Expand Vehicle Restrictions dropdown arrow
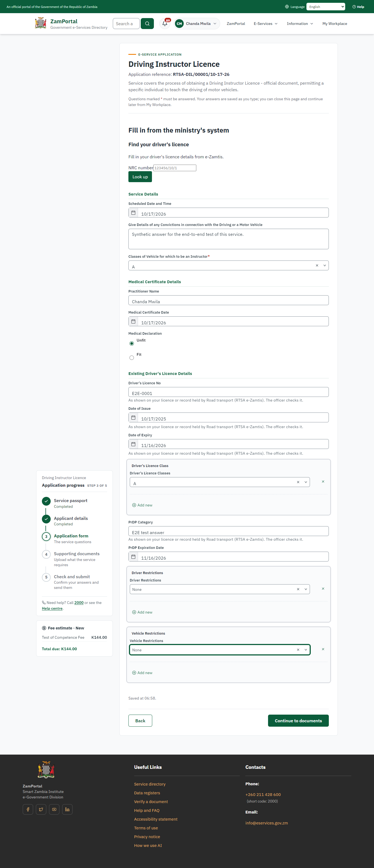Image resolution: width=374 pixels, height=868 pixels. click(306, 650)
